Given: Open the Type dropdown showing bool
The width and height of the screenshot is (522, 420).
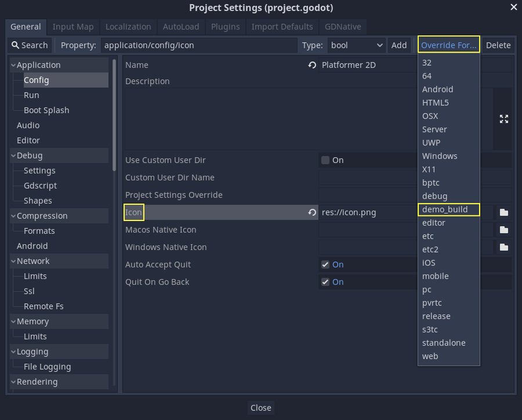Looking at the screenshot, I should pyautogui.click(x=356, y=45).
